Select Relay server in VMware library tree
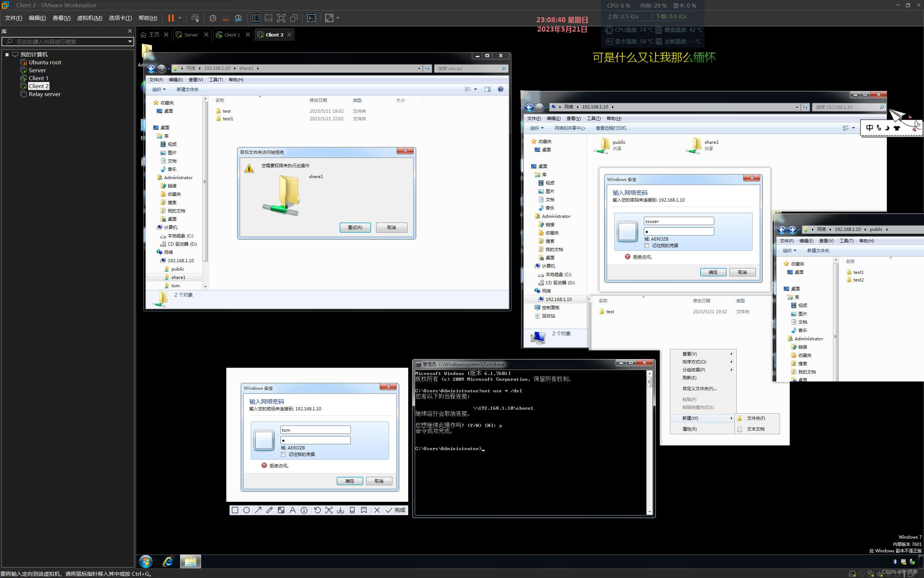 44,94
